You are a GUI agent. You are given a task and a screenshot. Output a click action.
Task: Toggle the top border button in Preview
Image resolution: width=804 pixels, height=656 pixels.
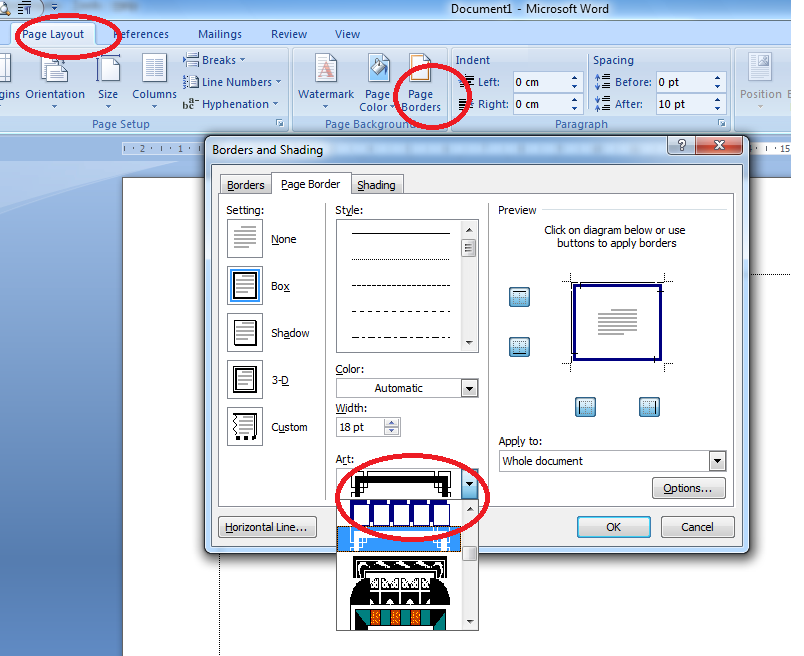point(519,296)
